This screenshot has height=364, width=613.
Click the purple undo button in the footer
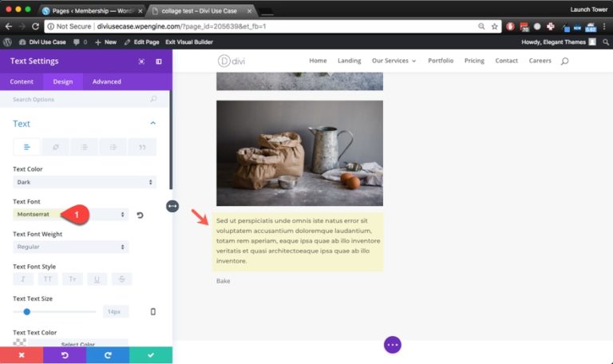click(65, 354)
